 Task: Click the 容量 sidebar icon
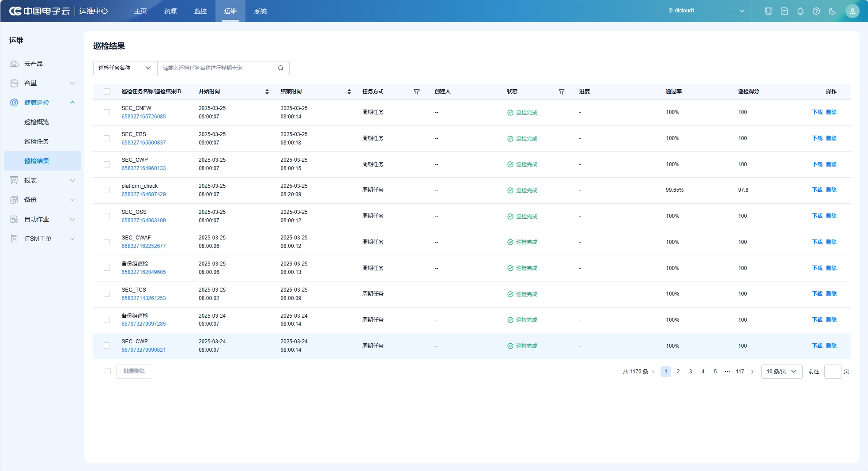click(14, 83)
